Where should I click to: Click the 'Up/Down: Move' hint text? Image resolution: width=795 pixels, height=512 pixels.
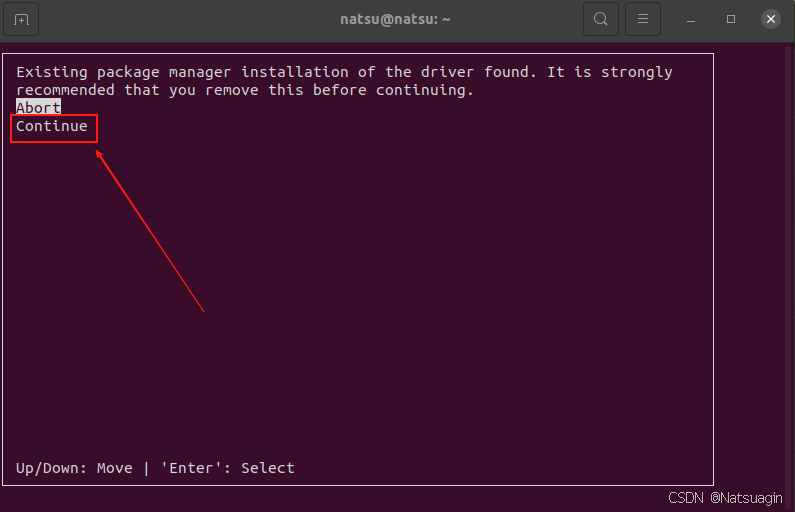coord(74,468)
